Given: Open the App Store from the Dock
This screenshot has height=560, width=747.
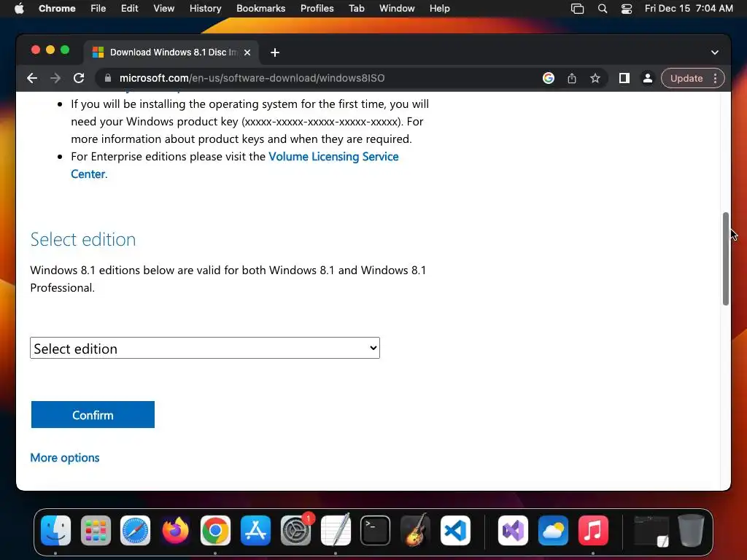Looking at the screenshot, I should (255, 531).
